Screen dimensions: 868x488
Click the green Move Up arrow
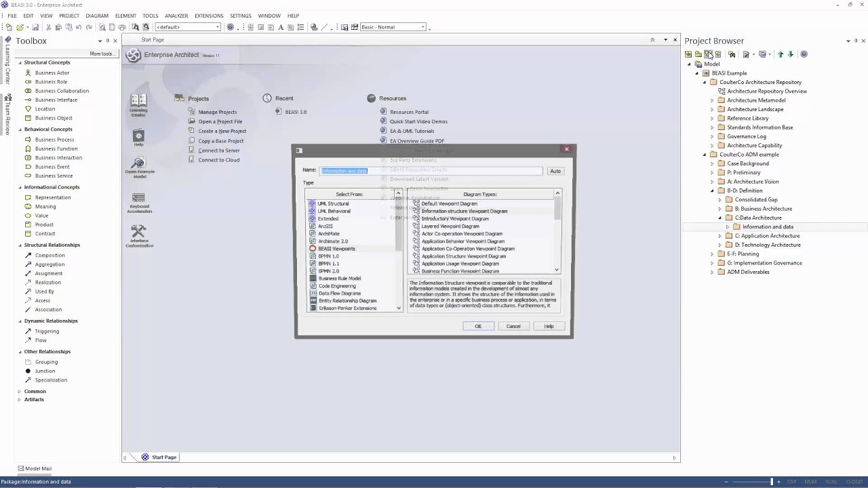(780, 54)
